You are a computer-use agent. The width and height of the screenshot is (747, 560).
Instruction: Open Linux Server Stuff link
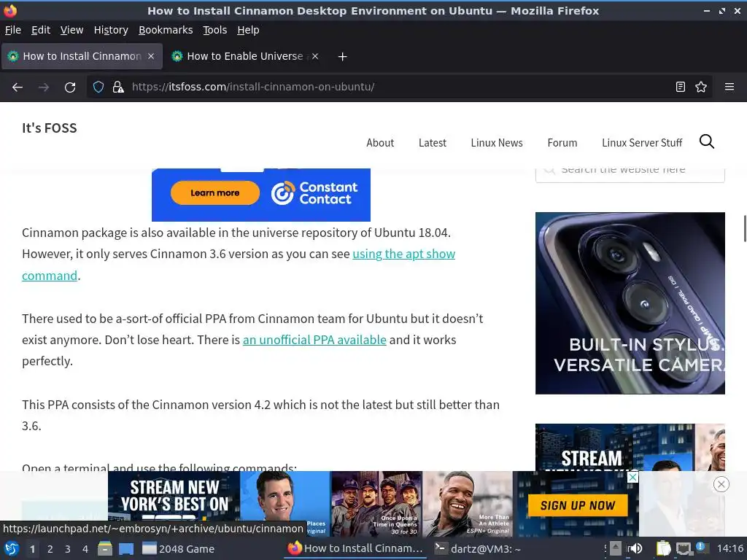click(x=642, y=143)
